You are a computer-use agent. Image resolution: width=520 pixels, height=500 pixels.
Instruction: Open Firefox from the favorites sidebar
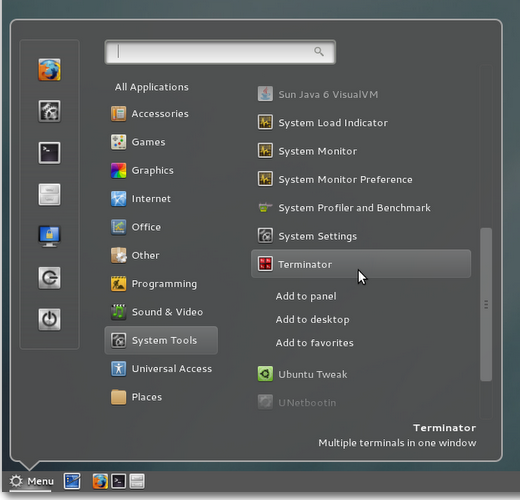(49, 70)
